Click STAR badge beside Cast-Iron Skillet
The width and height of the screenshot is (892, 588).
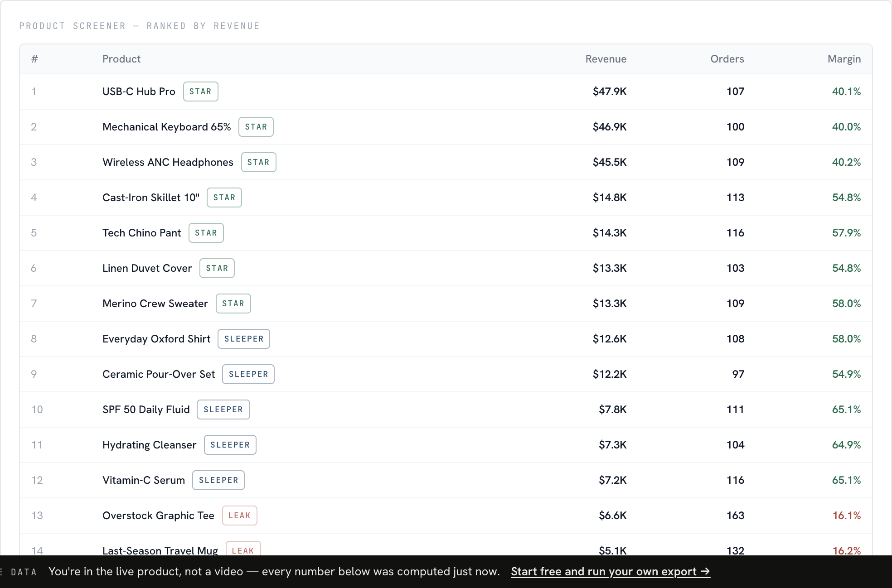coord(224,198)
